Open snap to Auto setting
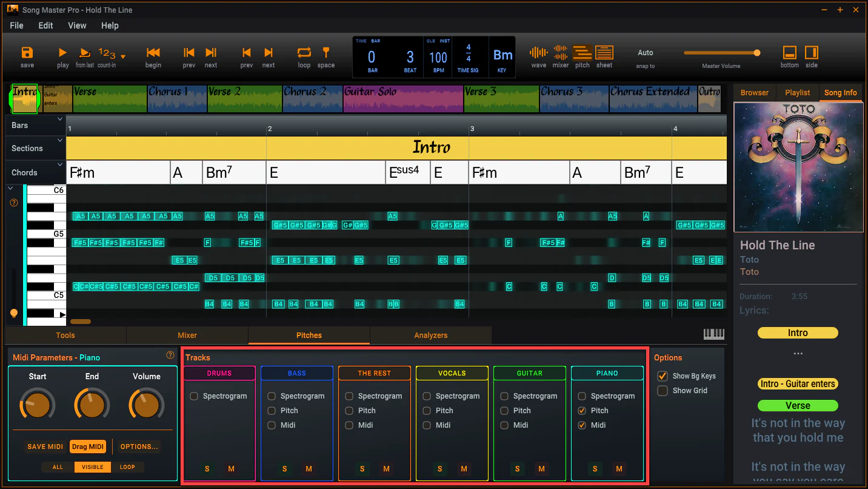 point(646,53)
